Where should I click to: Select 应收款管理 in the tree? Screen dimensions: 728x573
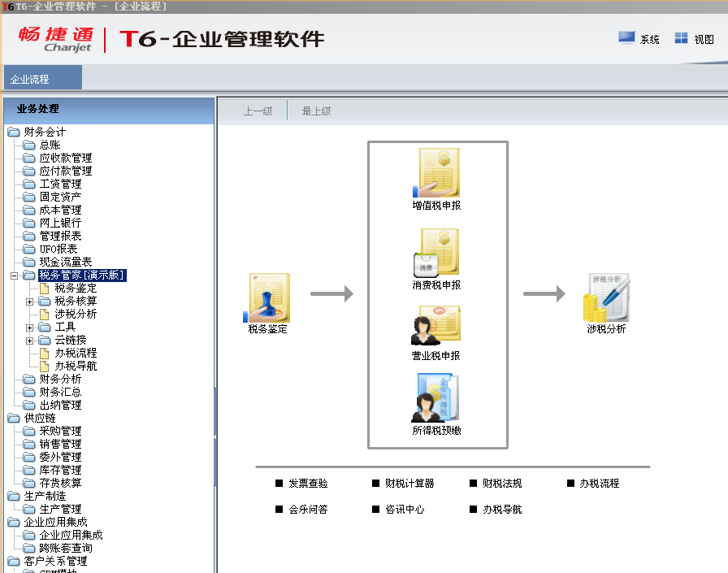tap(66, 158)
